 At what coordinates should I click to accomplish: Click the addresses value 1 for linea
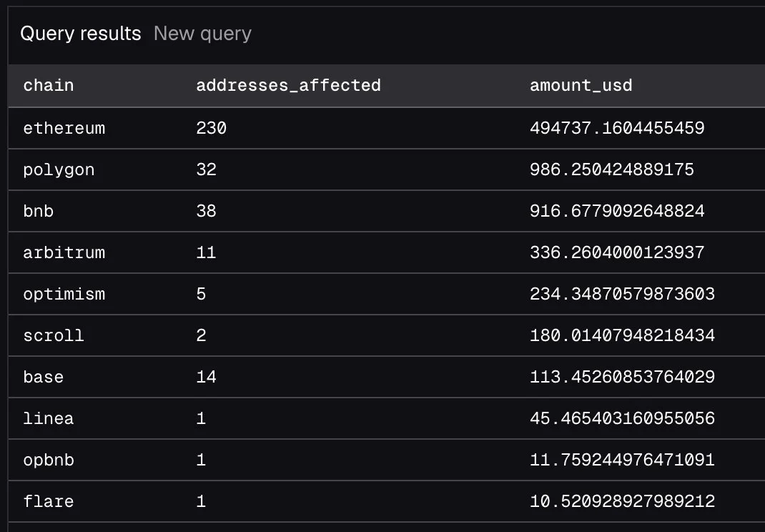[201, 418]
